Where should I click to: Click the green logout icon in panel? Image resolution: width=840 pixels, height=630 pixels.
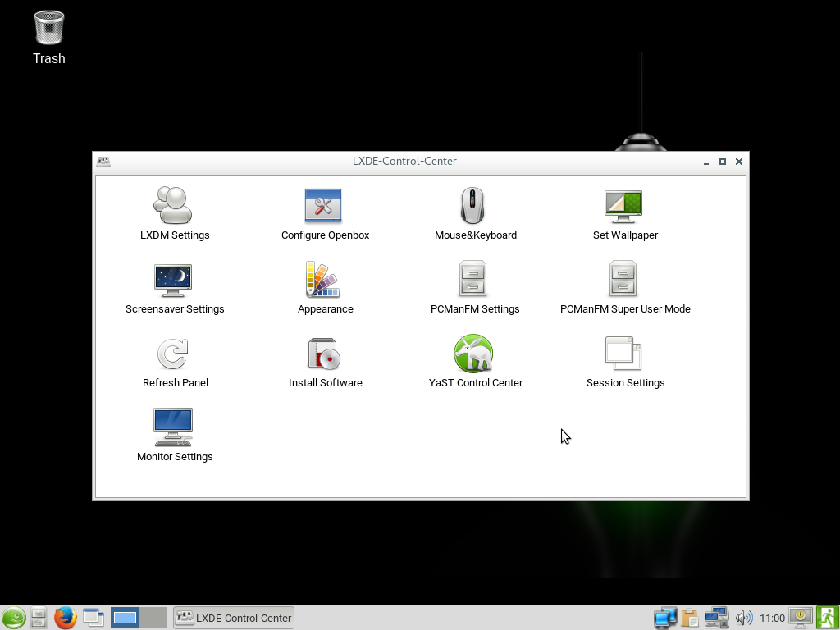[x=827, y=618]
